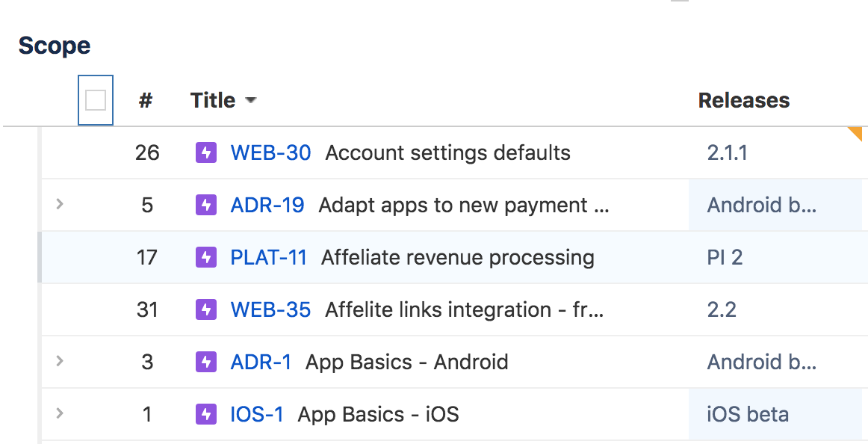
Task: Click the orange corner marker on release 2.1.1
Action: click(x=856, y=132)
